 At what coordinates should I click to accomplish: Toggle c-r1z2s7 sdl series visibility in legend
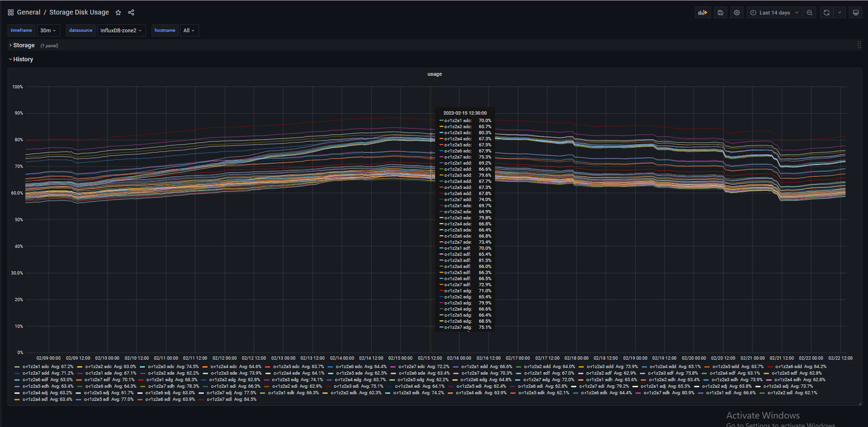(x=222, y=399)
